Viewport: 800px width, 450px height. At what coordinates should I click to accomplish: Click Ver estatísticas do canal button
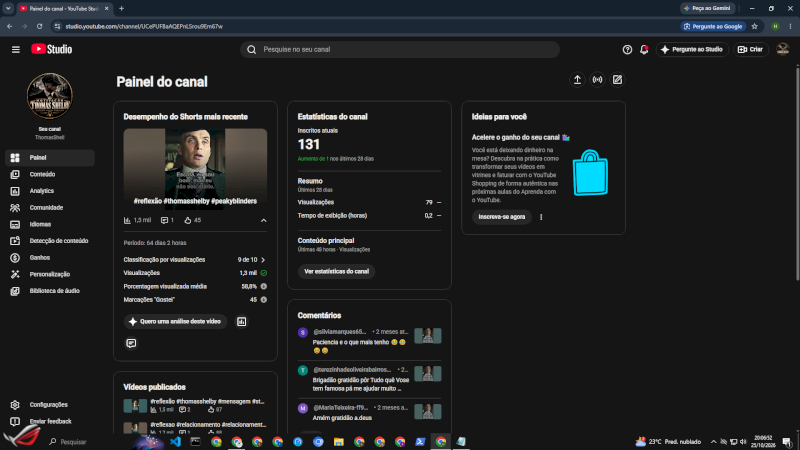pyautogui.click(x=336, y=271)
